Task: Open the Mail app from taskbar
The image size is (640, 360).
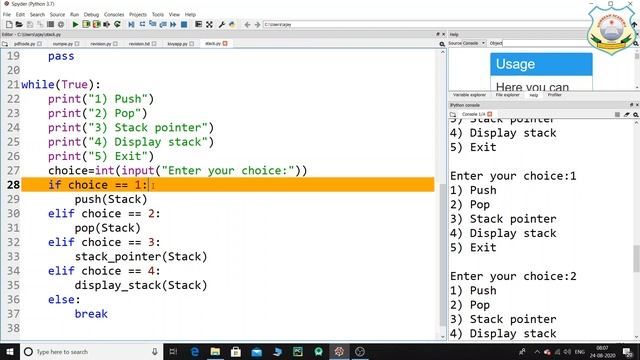Action: pyautogui.click(x=256, y=351)
